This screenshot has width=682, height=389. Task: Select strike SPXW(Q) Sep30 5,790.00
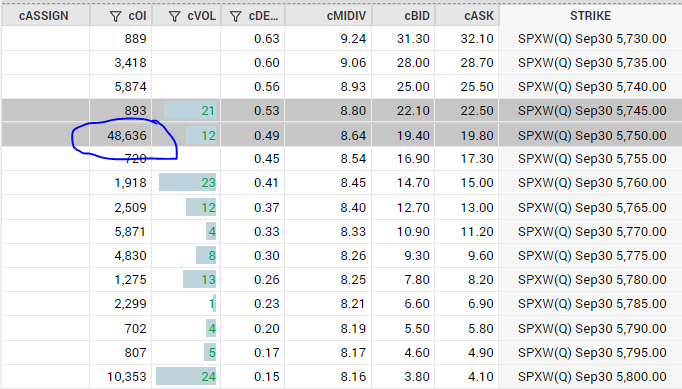point(592,329)
